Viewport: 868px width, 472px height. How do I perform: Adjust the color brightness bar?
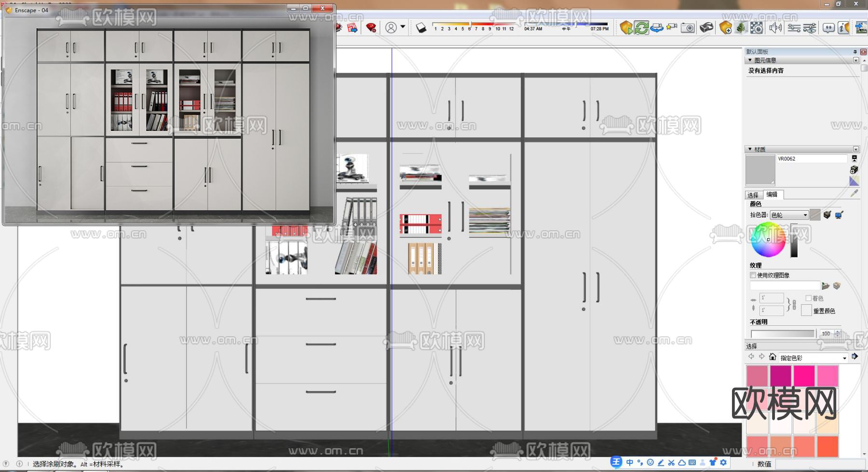point(794,241)
